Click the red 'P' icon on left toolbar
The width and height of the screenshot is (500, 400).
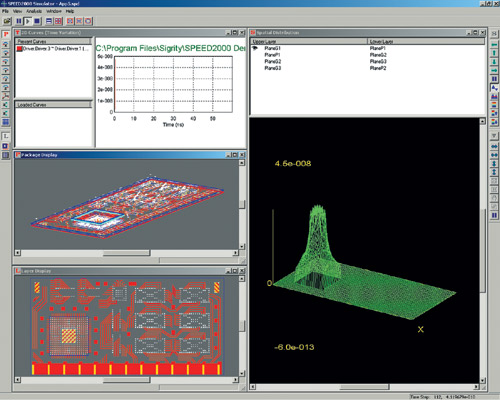(x=6, y=35)
